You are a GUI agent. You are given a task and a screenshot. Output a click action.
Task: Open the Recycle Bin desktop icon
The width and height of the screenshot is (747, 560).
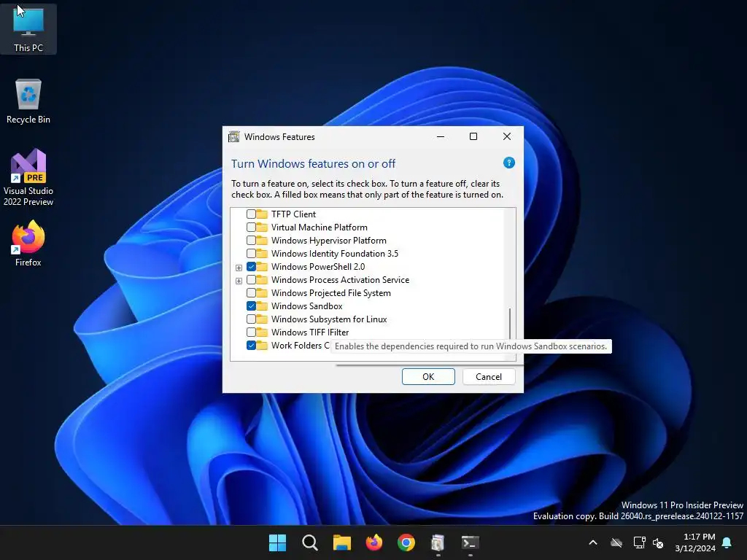click(28, 101)
